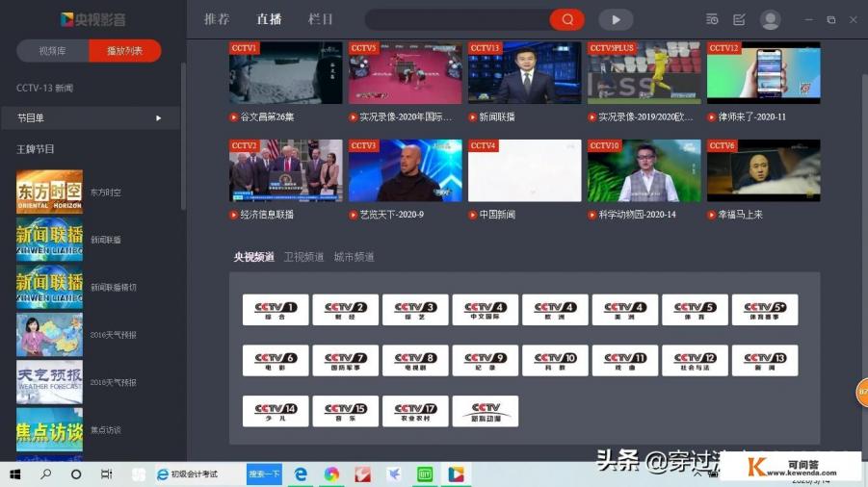868x487 pixels.
Task: Open the 东方时空 program thumbnail
Action: [x=50, y=192]
